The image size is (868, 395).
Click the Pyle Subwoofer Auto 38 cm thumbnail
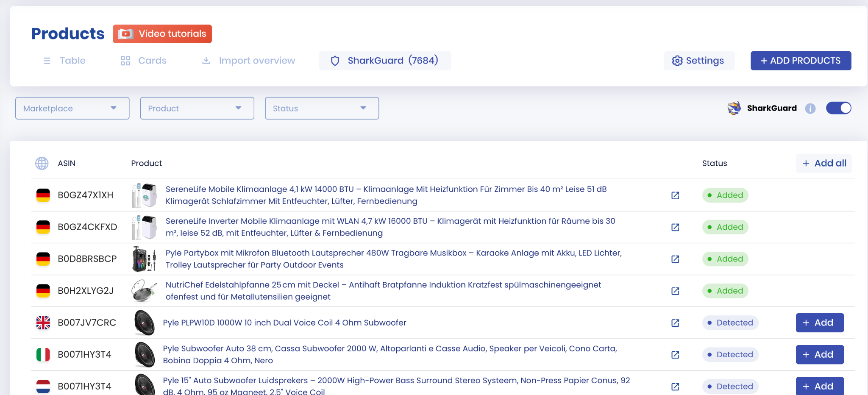(x=145, y=355)
